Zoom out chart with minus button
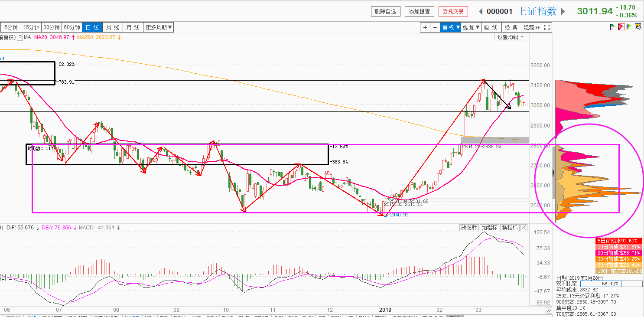Viewport: 644px width, 317px height. (435, 27)
